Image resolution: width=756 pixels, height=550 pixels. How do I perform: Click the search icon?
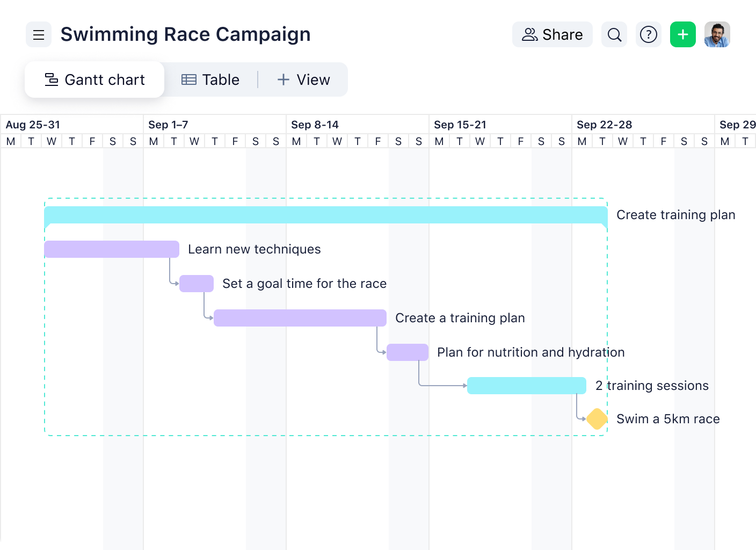[614, 34]
